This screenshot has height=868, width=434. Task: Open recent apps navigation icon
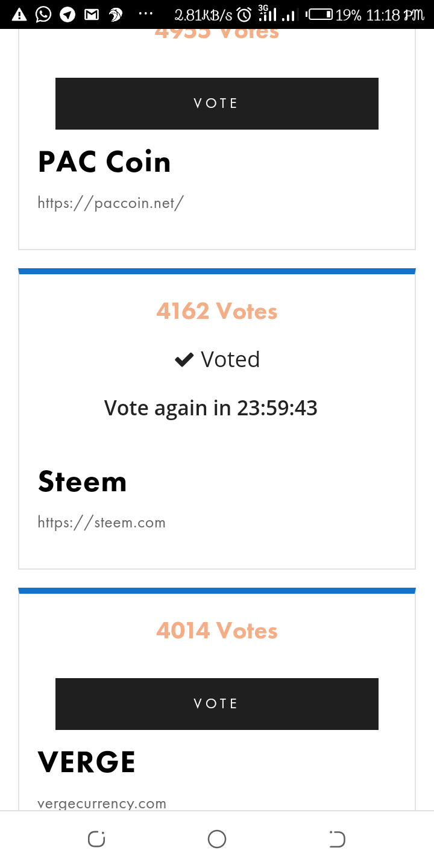tap(96, 839)
